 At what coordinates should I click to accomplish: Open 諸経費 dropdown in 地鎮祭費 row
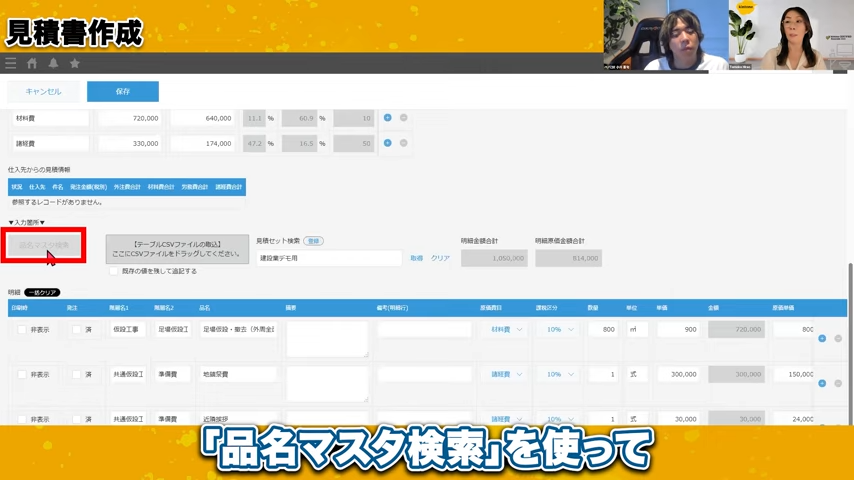pyautogui.click(x=506, y=375)
